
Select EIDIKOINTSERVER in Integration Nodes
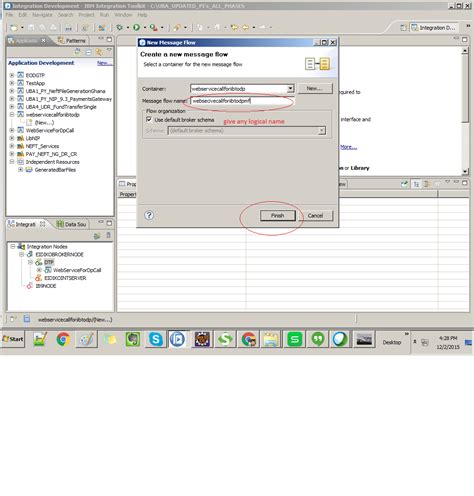point(65,278)
